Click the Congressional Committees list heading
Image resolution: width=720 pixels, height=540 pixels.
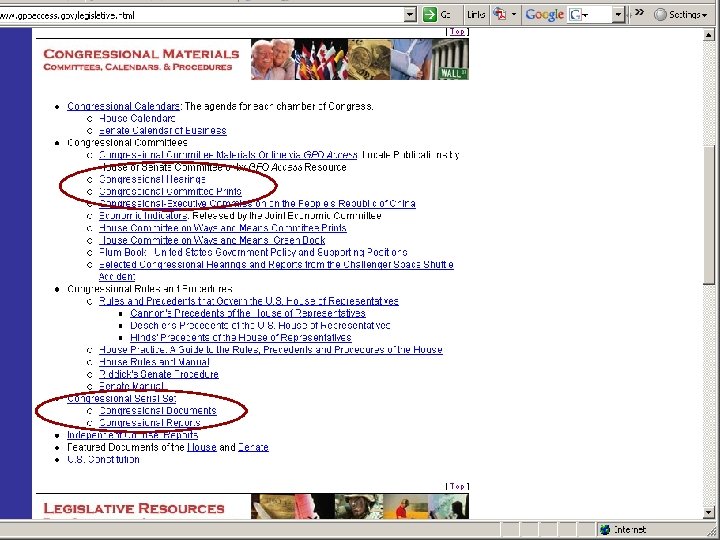coord(127,143)
